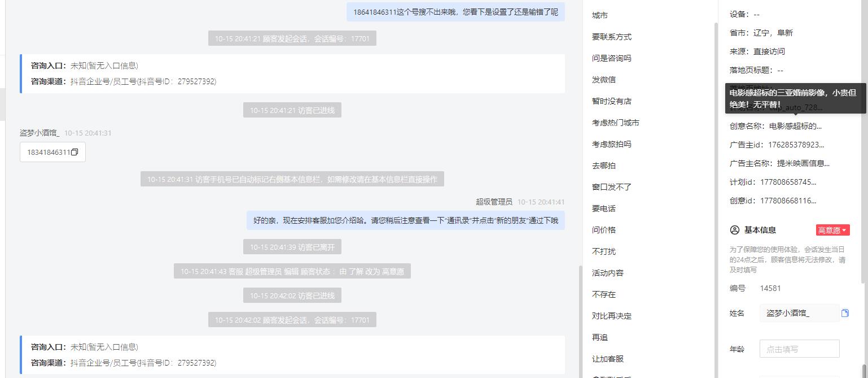This screenshot has height=378, width=868.
Task: Choose 对比再决定 quick reply
Action: tap(612, 316)
